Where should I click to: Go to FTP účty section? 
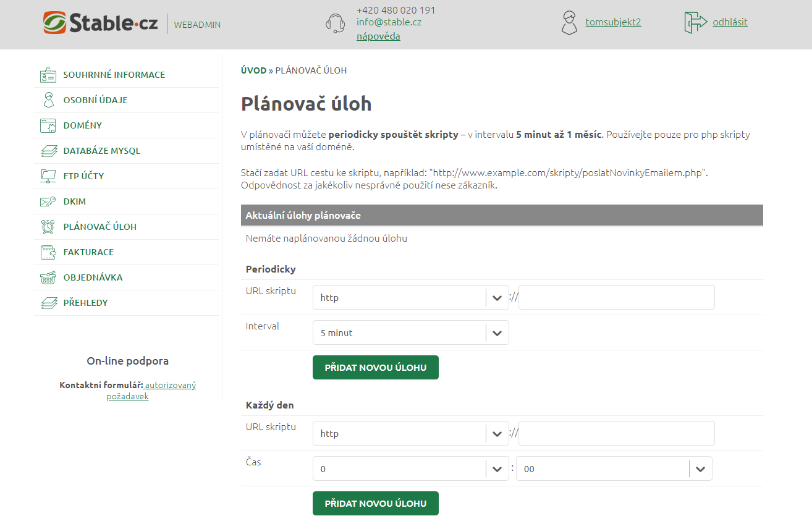pyautogui.click(x=83, y=176)
